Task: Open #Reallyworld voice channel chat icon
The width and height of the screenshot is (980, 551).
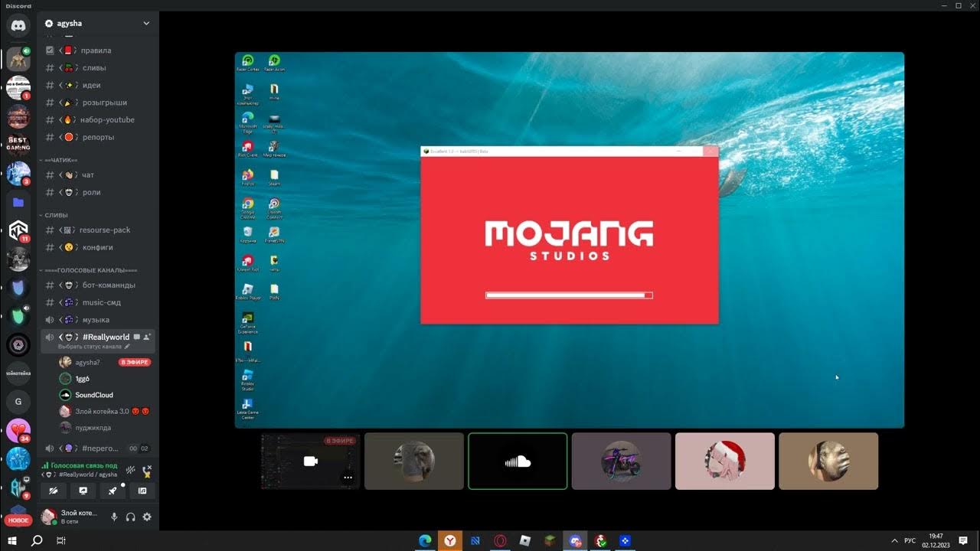Action: pos(137,337)
